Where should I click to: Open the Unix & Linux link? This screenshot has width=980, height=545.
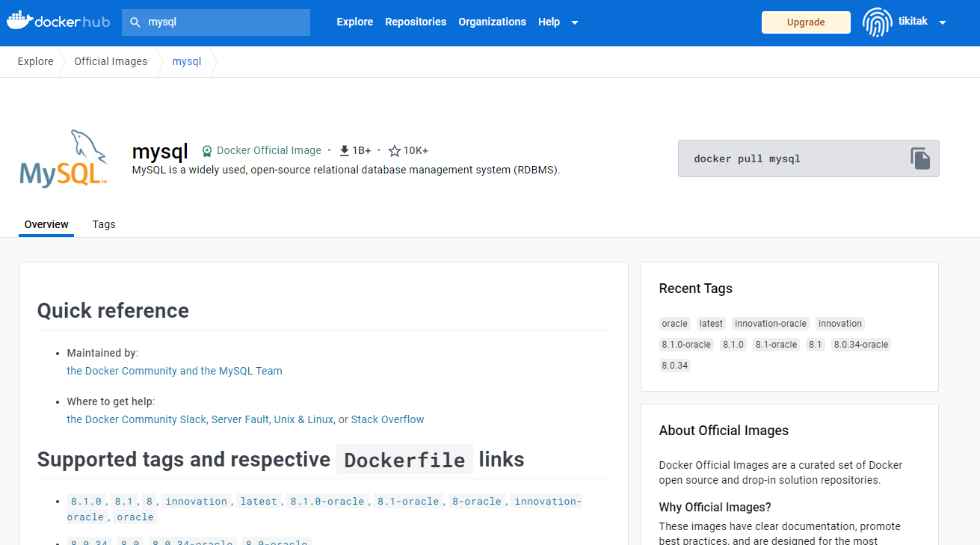(303, 419)
